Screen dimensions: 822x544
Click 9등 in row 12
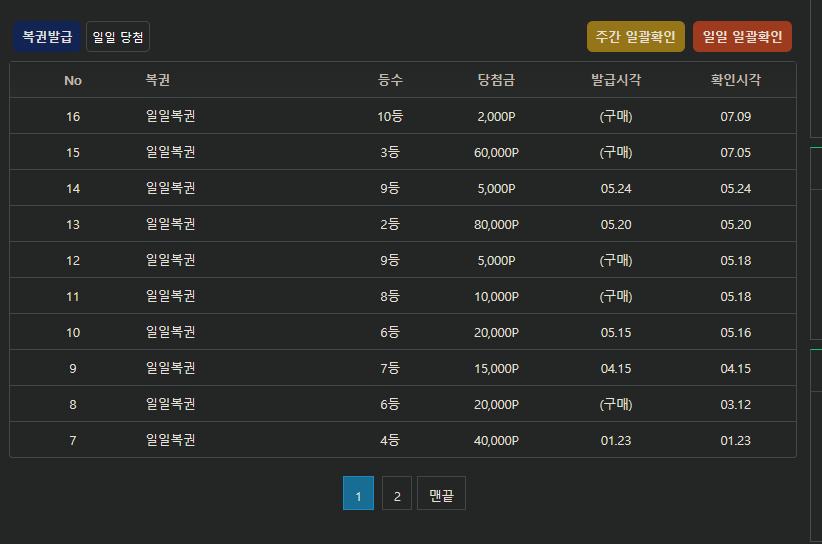(390, 260)
